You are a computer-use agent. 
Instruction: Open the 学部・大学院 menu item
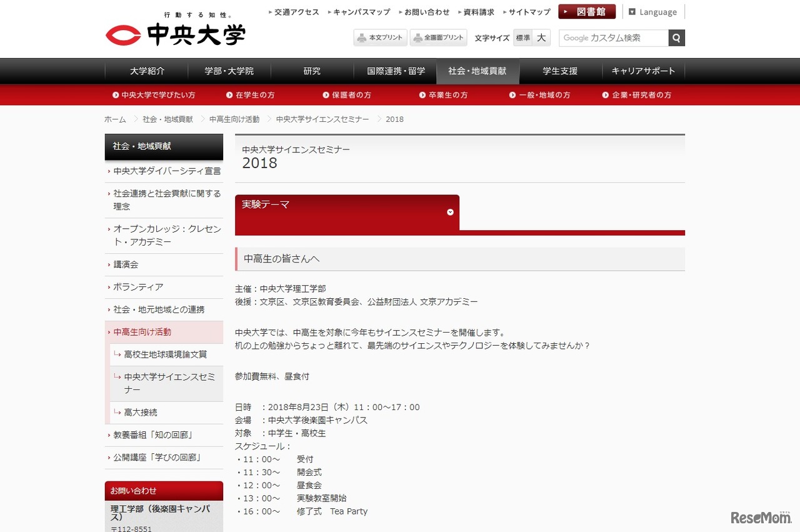point(229,71)
